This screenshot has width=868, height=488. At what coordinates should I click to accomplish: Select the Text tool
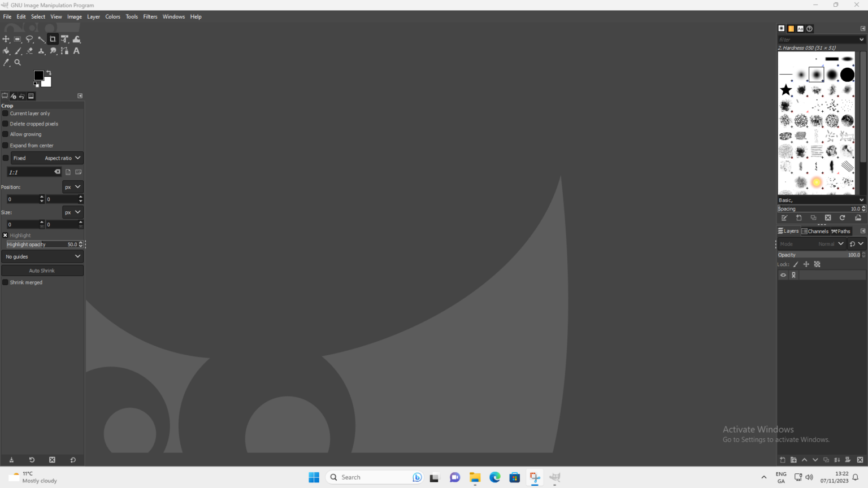tap(76, 51)
